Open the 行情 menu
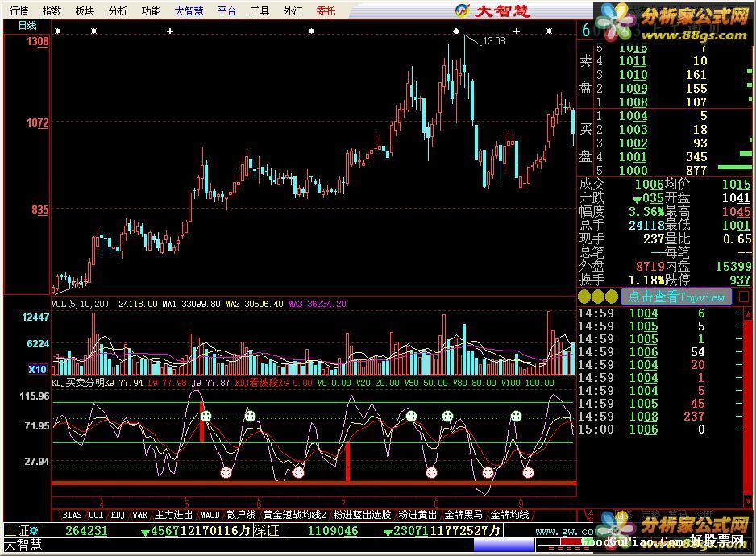The width and height of the screenshot is (756, 556). (x=19, y=10)
